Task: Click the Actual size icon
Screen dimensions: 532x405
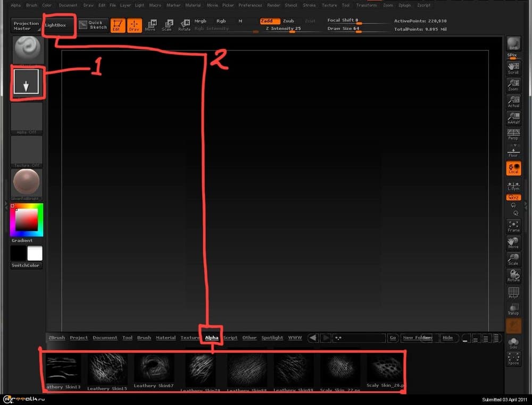Action: pyautogui.click(x=513, y=102)
